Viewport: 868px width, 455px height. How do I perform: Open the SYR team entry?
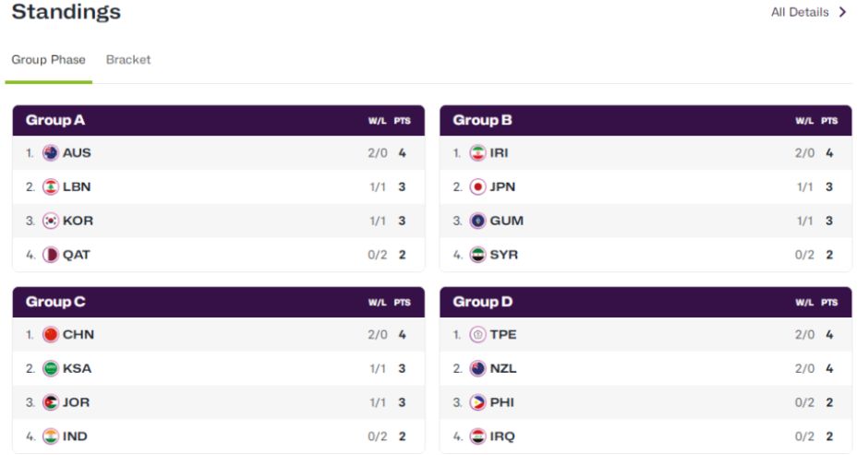504,255
